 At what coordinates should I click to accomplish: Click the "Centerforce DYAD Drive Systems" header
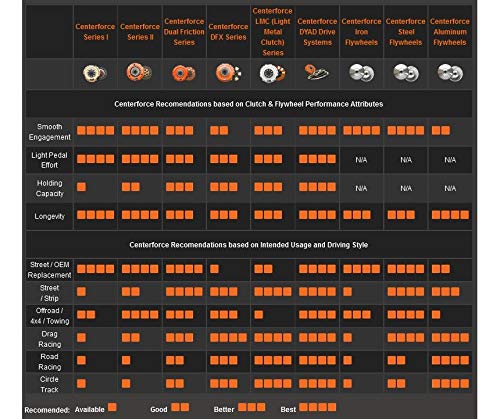(317, 32)
